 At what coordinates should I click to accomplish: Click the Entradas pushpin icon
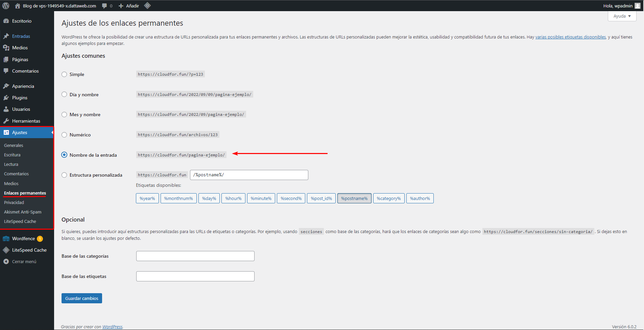[6, 36]
